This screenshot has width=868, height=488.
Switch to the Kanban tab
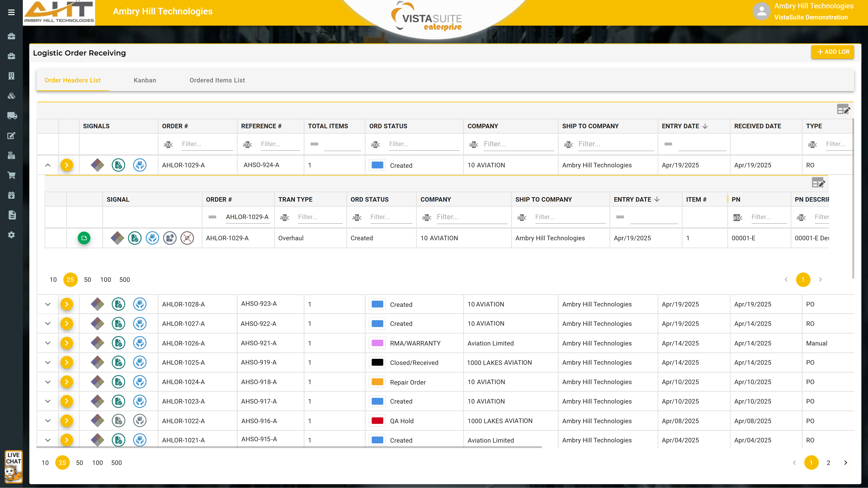click(x=145, y=80)
